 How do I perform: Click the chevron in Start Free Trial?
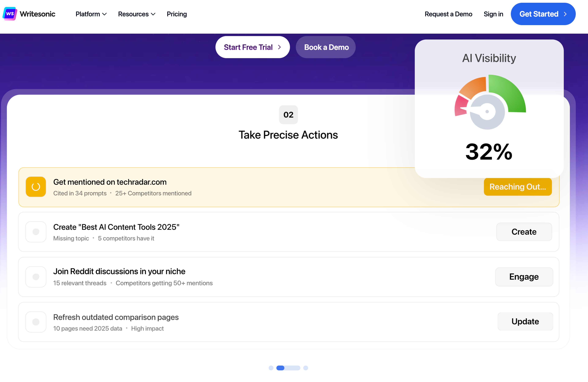point(279,47)
